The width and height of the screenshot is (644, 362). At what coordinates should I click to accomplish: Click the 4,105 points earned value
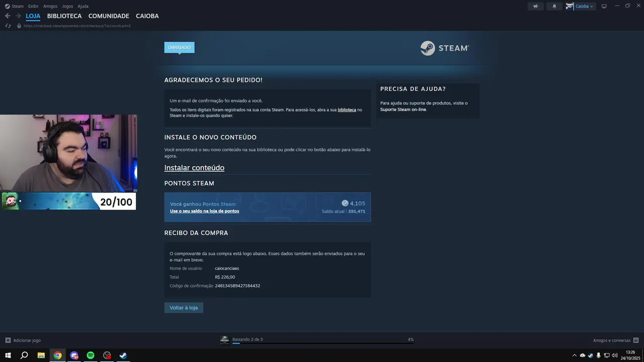coord(357,203)
